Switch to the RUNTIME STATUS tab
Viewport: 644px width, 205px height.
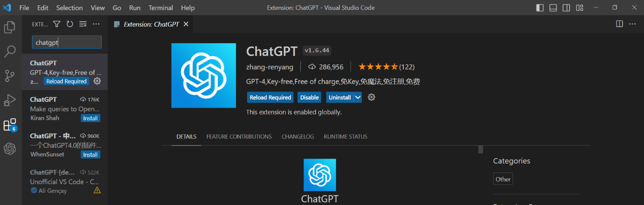(346, 137)
